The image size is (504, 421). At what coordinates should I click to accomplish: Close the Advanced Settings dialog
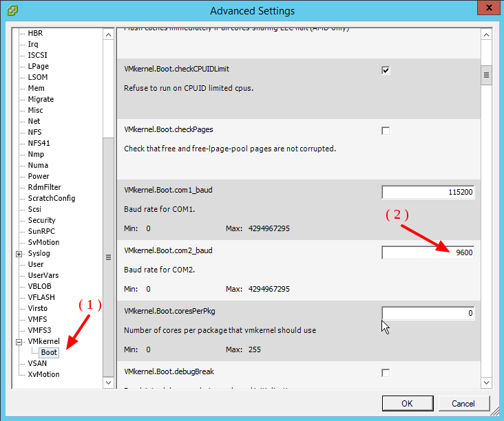487,9
